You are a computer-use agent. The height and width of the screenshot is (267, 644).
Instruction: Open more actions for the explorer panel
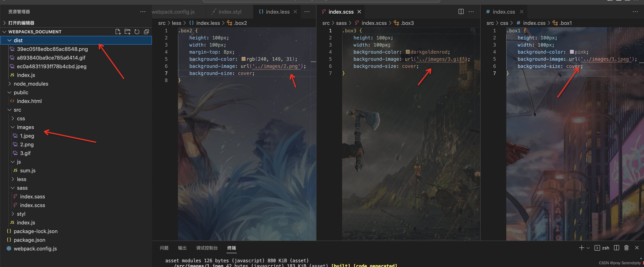click(x=143, y=11)
